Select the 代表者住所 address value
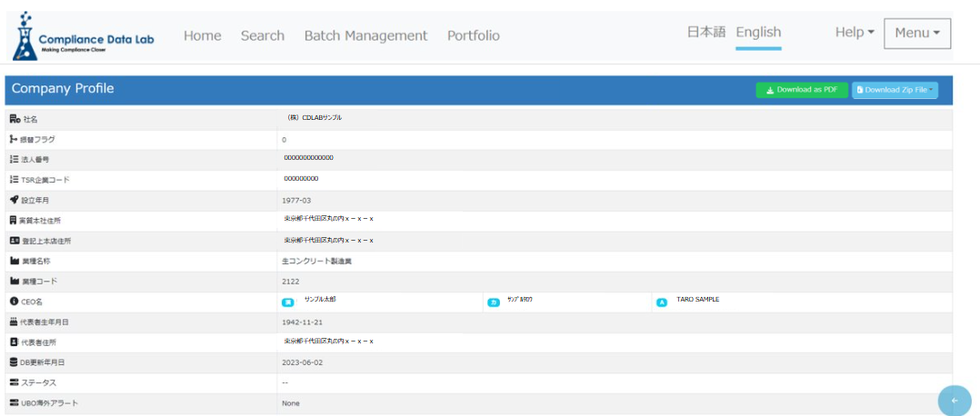This screenshot has width=980, height=416. [329, 342]
